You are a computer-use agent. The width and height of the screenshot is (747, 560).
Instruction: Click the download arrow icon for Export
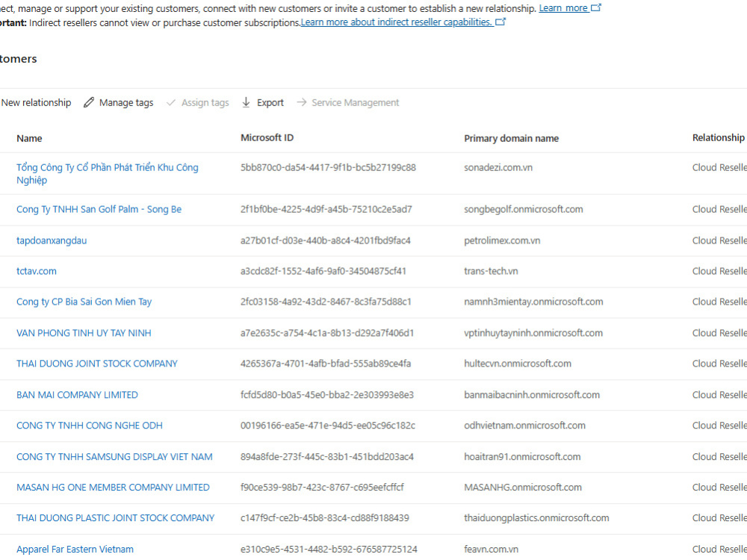click(x=246, y=102)
